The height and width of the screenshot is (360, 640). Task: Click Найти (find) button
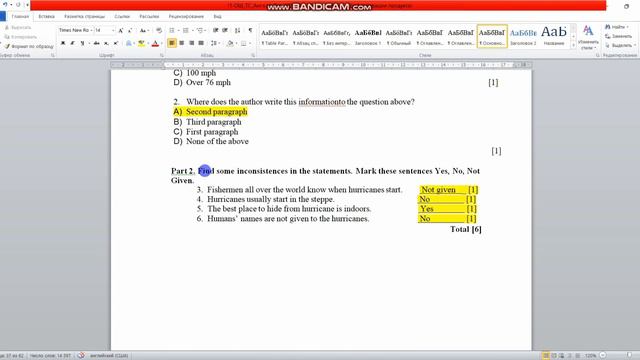(x=616, y=27)
